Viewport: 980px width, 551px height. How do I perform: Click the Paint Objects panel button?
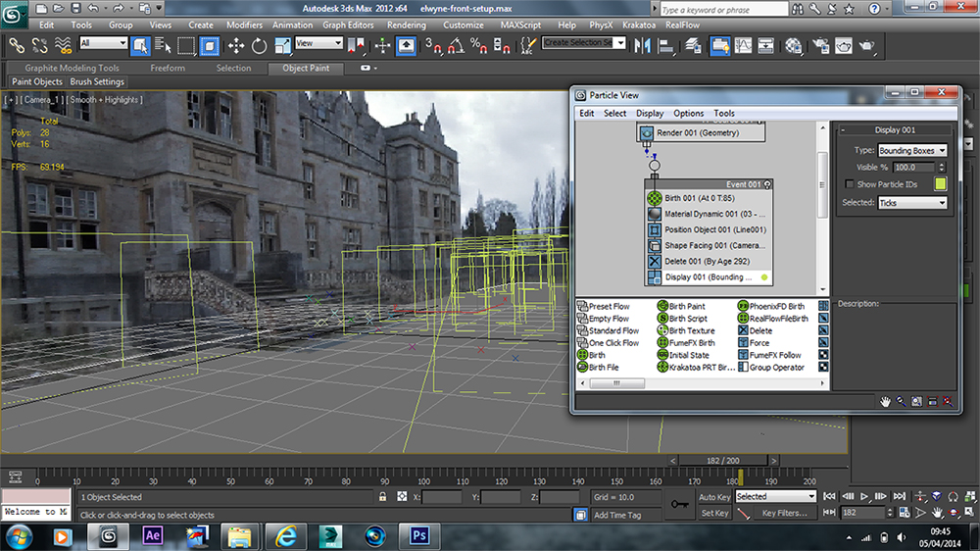37,81
